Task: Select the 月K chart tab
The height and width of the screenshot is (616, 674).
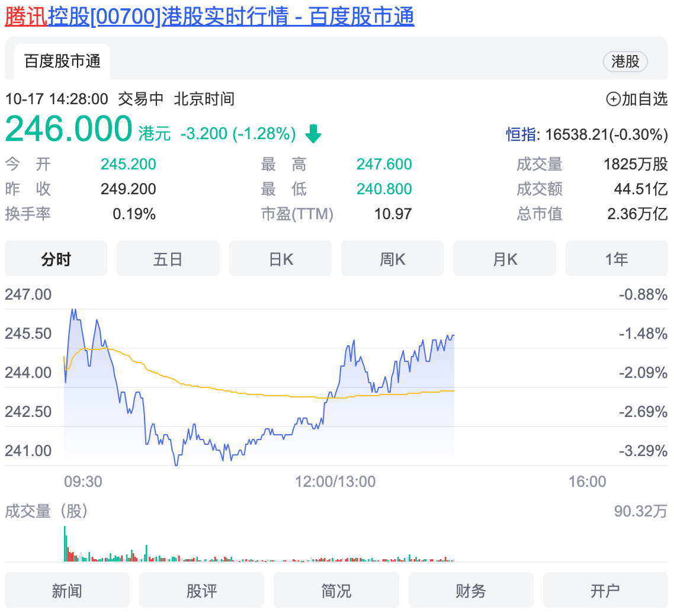Action: 505,259
